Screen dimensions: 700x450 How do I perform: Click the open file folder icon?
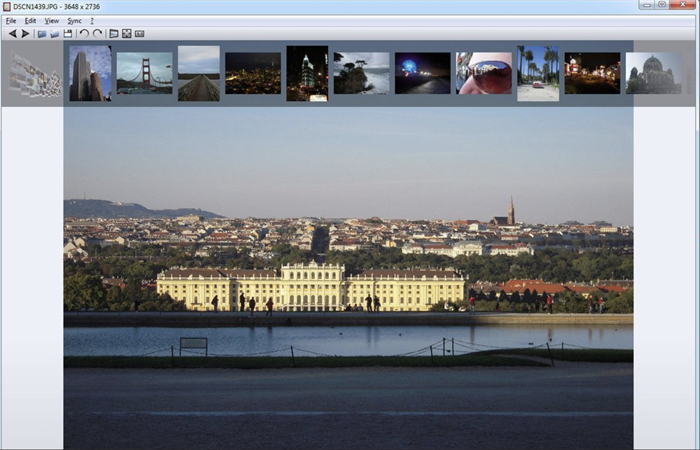pos(42,33)
